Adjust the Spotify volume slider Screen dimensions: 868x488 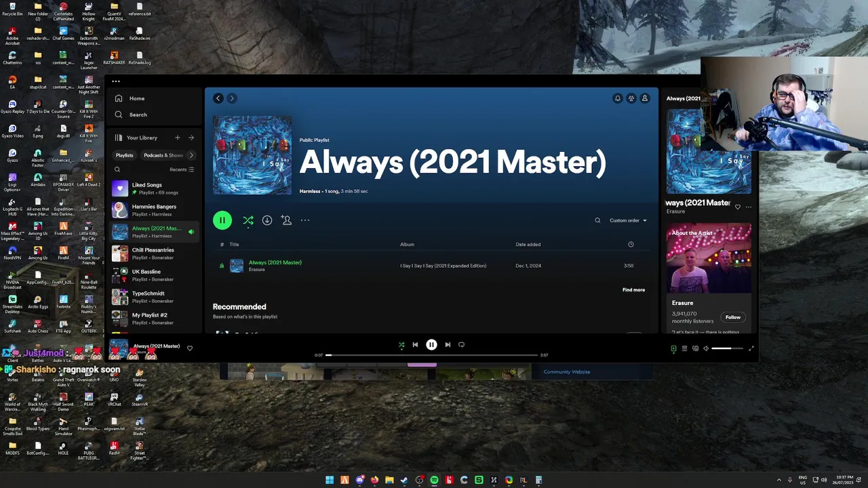click(x=726, y=348)
